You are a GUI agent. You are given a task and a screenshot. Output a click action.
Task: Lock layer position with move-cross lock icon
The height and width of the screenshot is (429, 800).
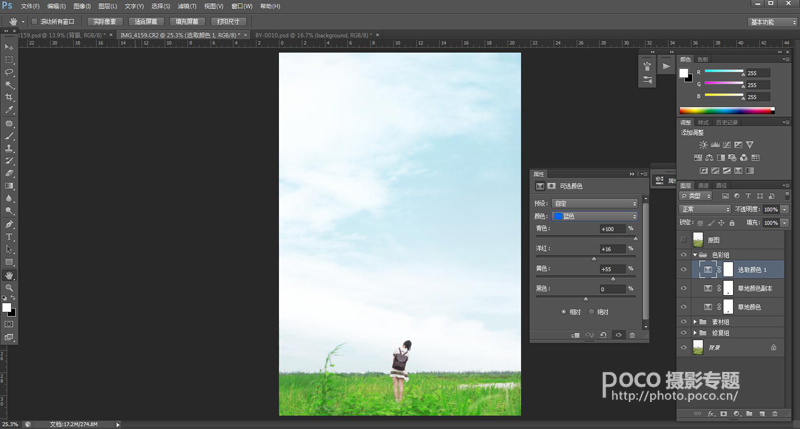(x=721, y=223)
